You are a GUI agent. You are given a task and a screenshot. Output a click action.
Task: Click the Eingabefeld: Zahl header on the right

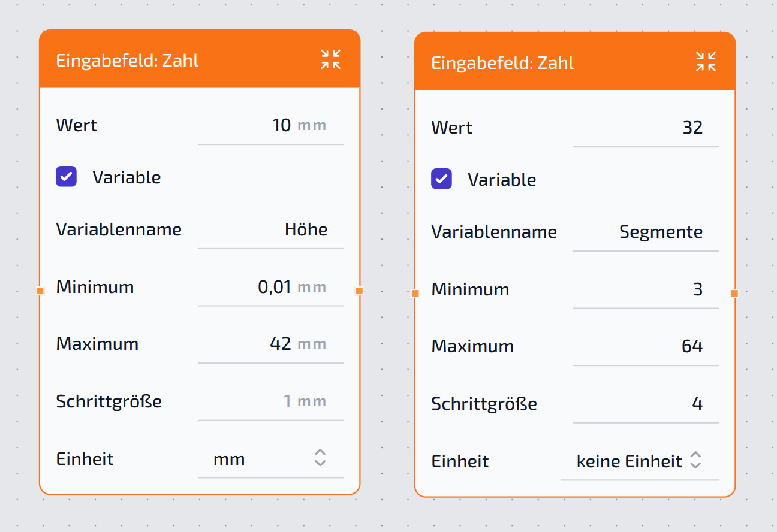(502, 62)
